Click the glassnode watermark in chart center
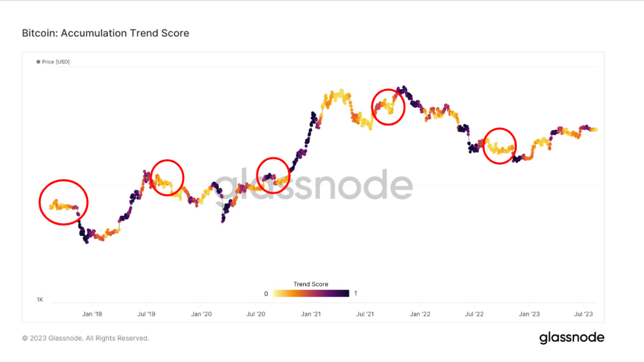The image size is (644, 362). pyautogui.click(x=316, y=186)
